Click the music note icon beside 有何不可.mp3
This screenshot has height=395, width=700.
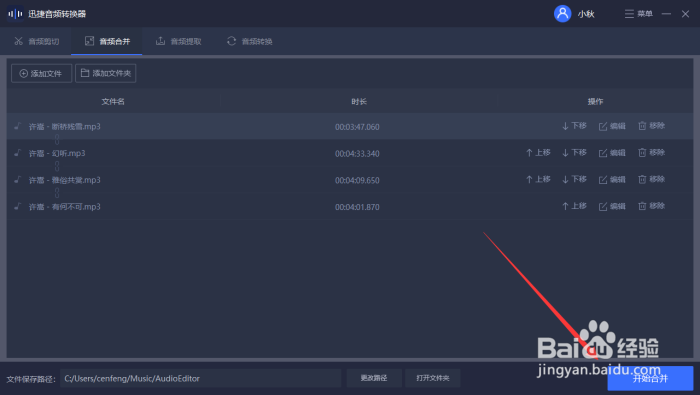[17, 207]
